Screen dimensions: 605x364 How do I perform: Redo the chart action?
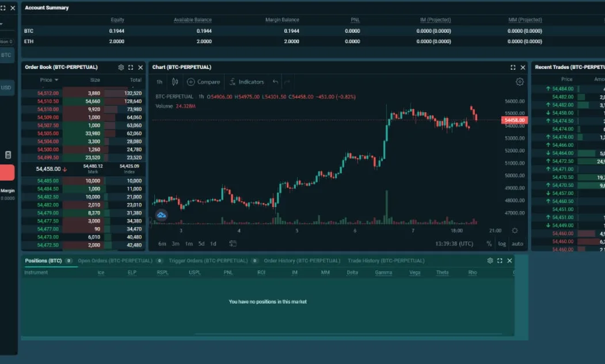[287, 82]
